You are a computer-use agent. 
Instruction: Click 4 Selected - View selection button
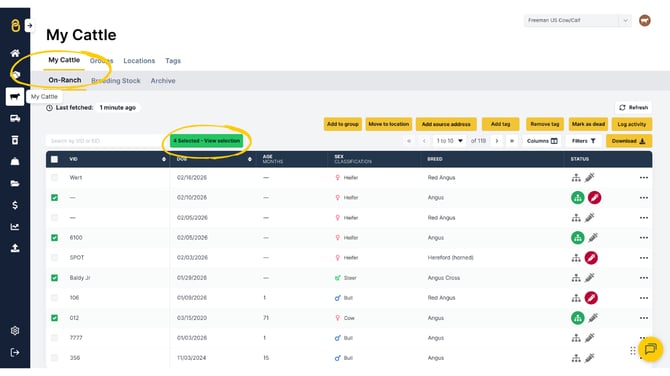coord(206,141)
